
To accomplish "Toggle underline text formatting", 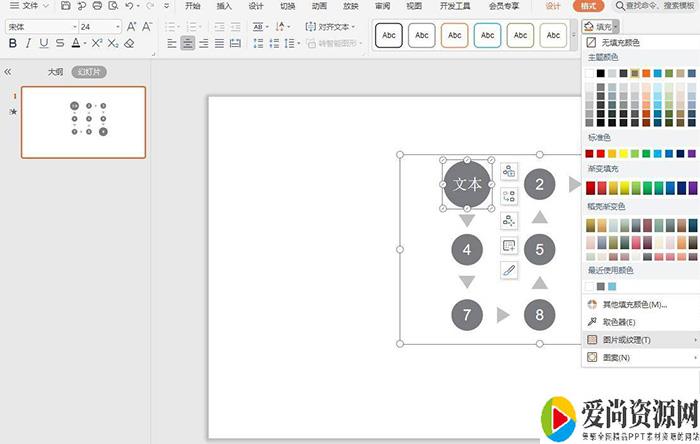I will tap(45, 44).
